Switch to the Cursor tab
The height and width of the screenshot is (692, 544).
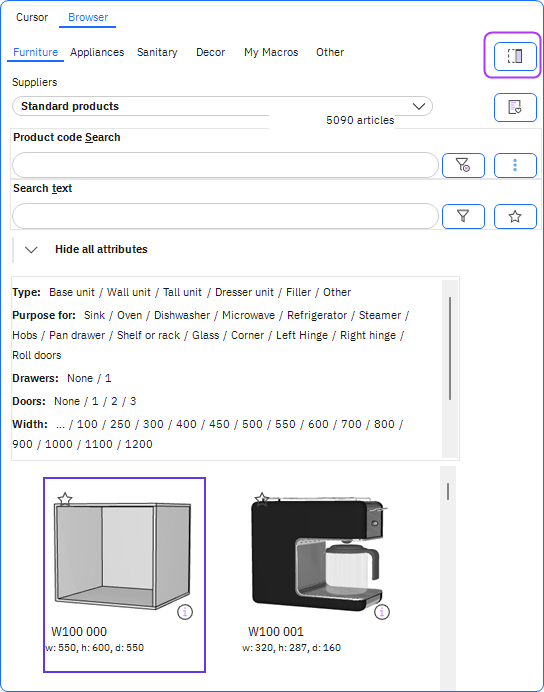(x=32, y=17)
